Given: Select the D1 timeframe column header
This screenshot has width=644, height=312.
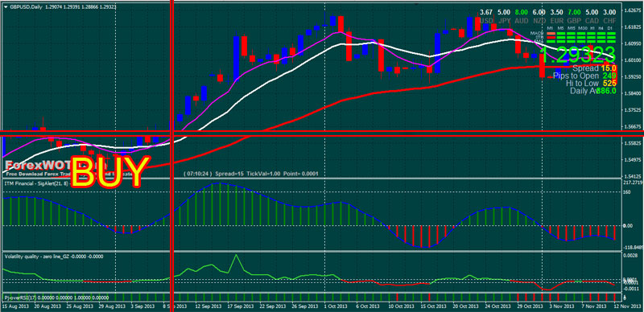Looking at the screenshot, I should tap(609, 28).
